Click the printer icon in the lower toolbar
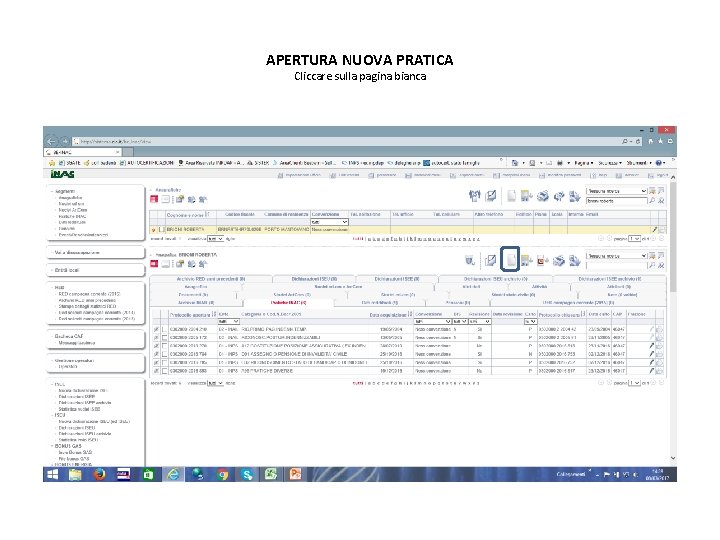 (558, 261)
